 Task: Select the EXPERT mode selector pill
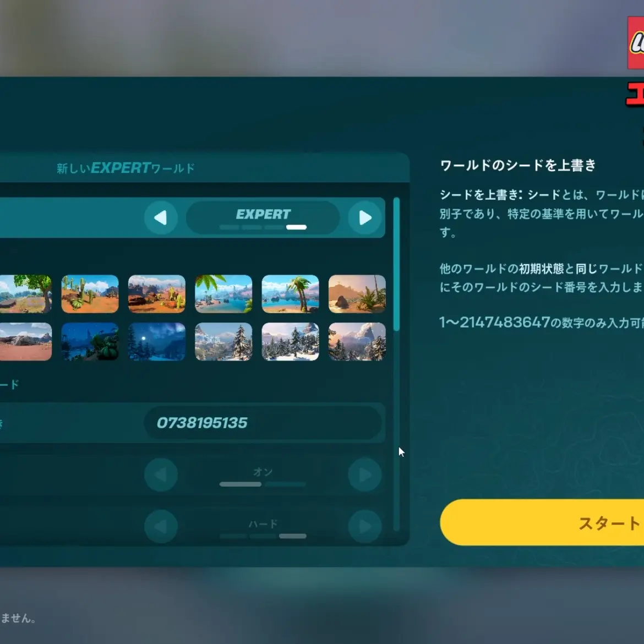point(263,217)
